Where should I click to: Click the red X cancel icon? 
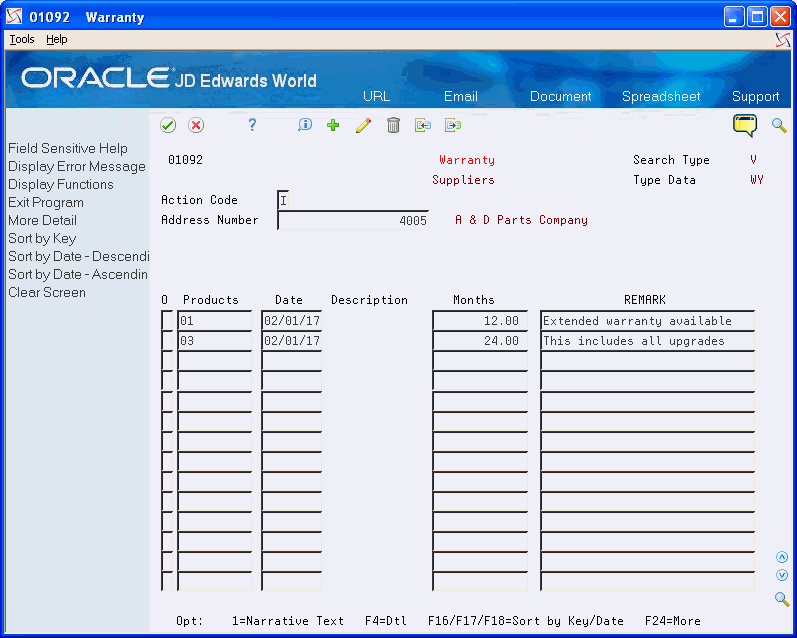click(196, 125)
